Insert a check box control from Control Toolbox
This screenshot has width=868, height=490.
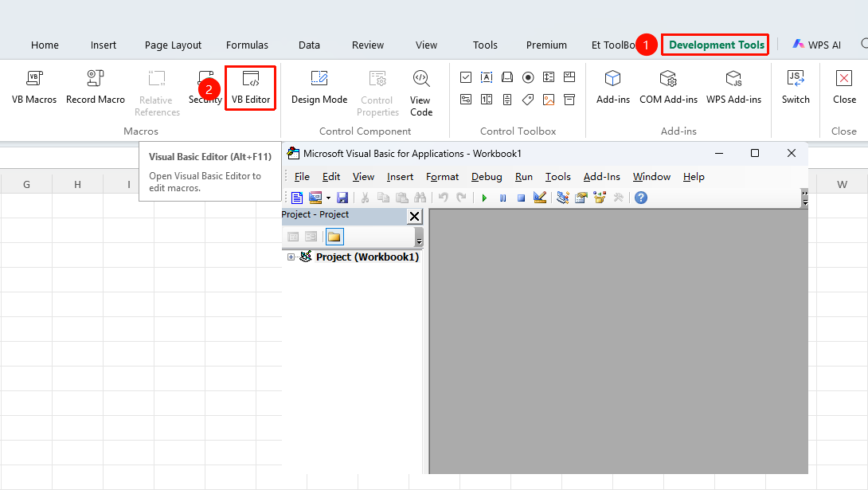coord(466,77)
